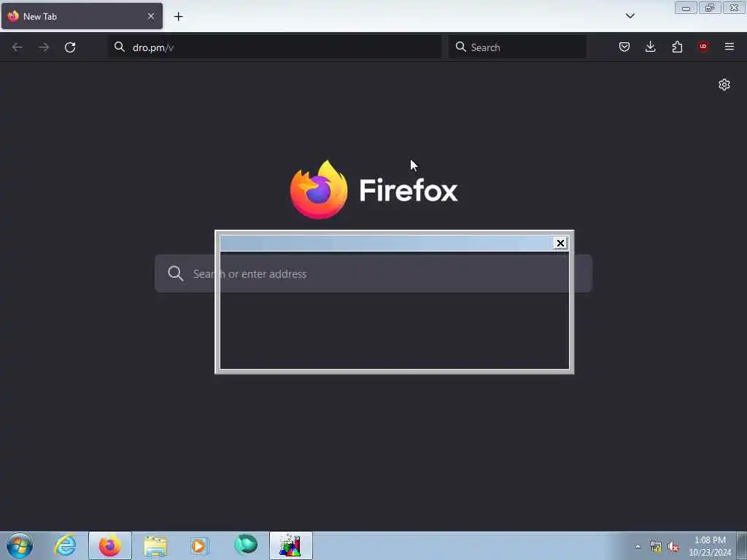
Task: Close the New Tab tab
Action: tap(151, 16)
